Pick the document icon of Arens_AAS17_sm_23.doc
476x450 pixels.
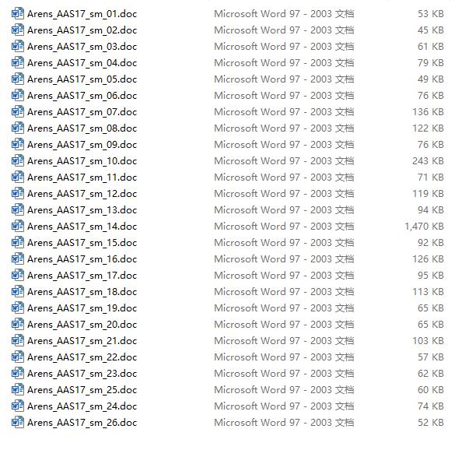click(18, 374)
